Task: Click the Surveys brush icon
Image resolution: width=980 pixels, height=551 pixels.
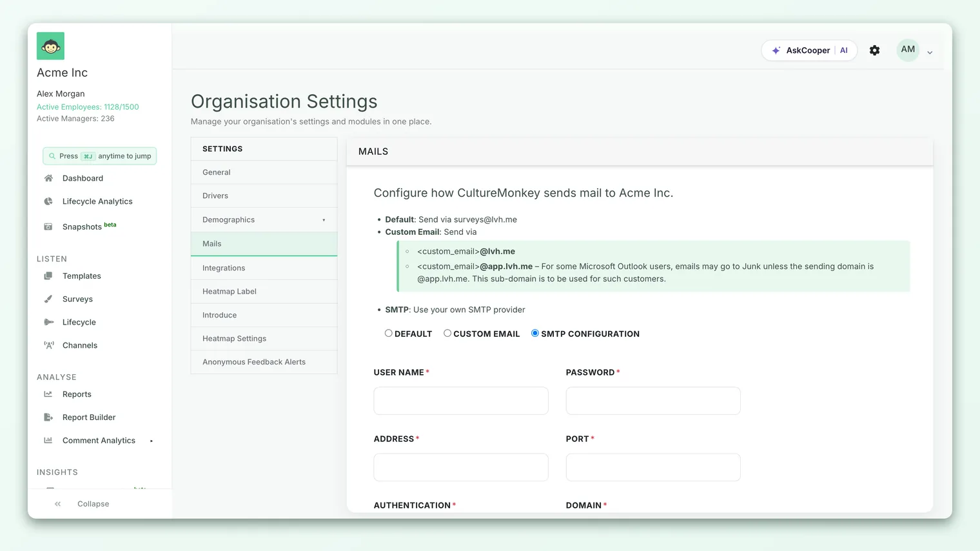Action: (48, 299)
